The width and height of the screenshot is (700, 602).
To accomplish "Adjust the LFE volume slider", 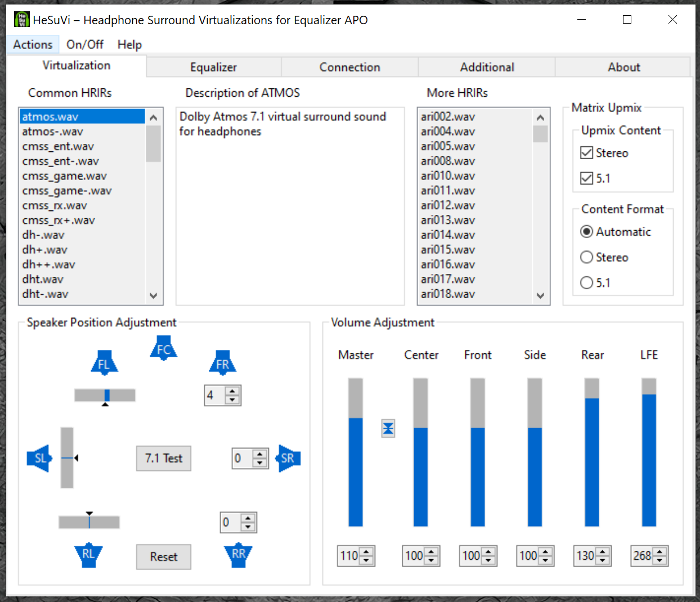I will [x=649, y=452].
